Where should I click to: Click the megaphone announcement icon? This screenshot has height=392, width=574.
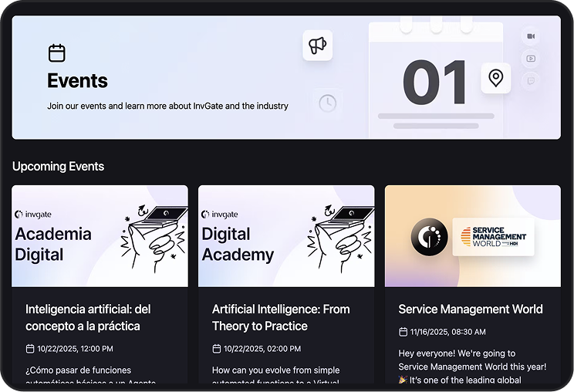(x=317, y=46)
